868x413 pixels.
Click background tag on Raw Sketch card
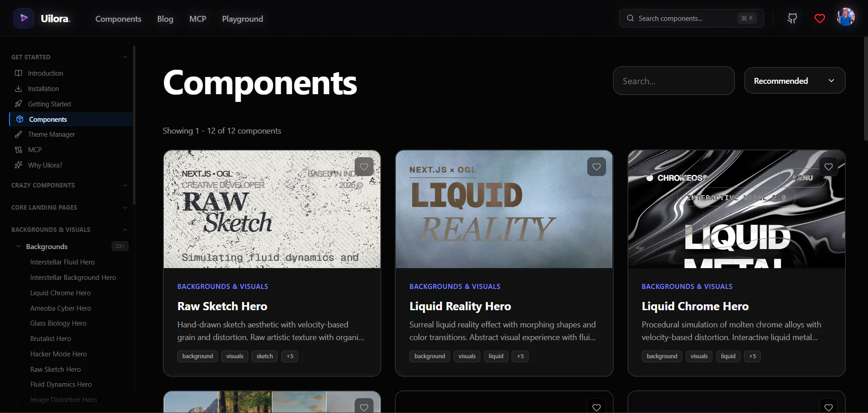[x=198, y=356]
